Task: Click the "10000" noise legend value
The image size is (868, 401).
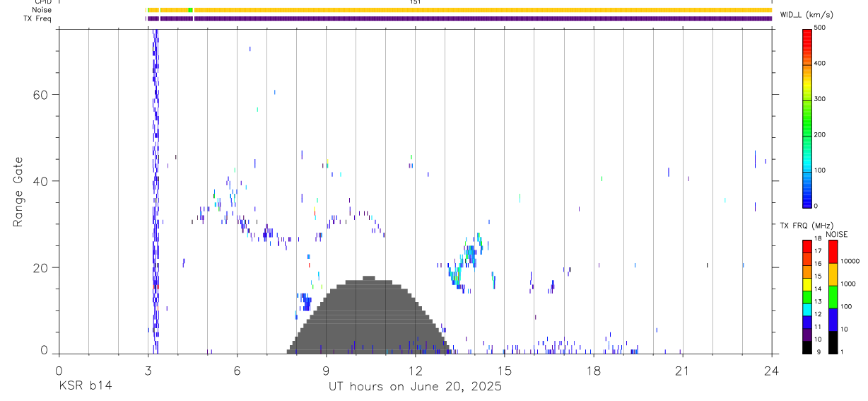Action: [x=850, y=262]
